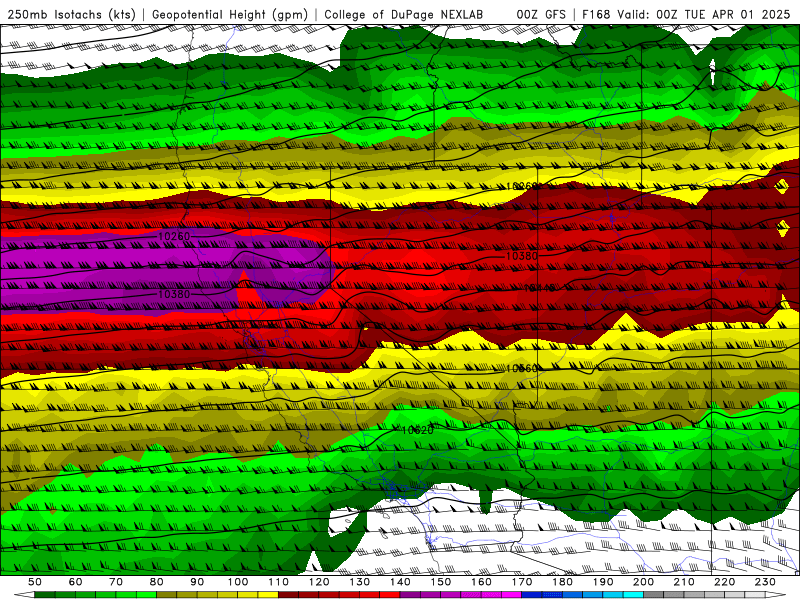Click the 10560 contour label in the yellow band
The height and width of the screenshot is (600, 800).
click(521, 368)
